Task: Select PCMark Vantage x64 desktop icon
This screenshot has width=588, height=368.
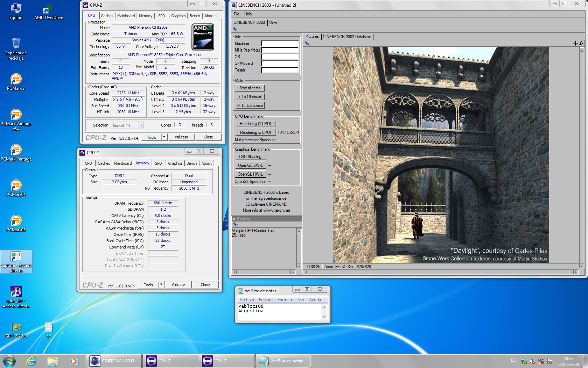Action: (x=16, y=120)
